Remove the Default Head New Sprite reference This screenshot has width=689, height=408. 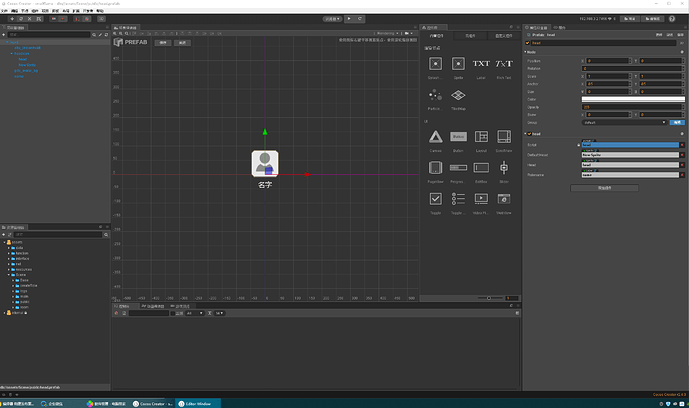[x=682, y=155]
